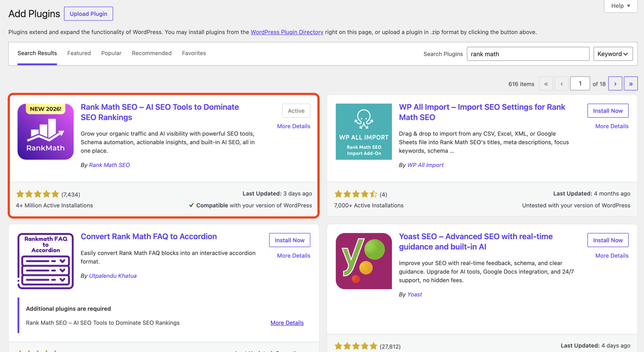Open More Details for WP All Import
The height and width of the screenshot is (352, 644).
point(612,126)
